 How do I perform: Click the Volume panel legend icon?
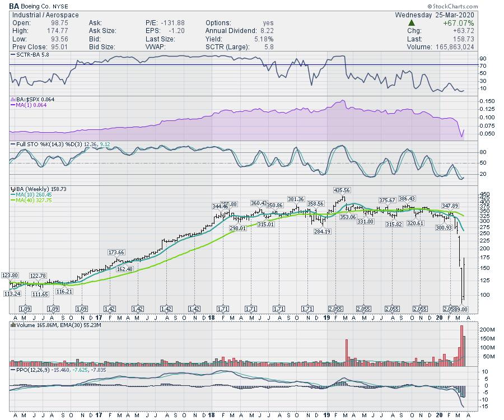pos(11,324)
